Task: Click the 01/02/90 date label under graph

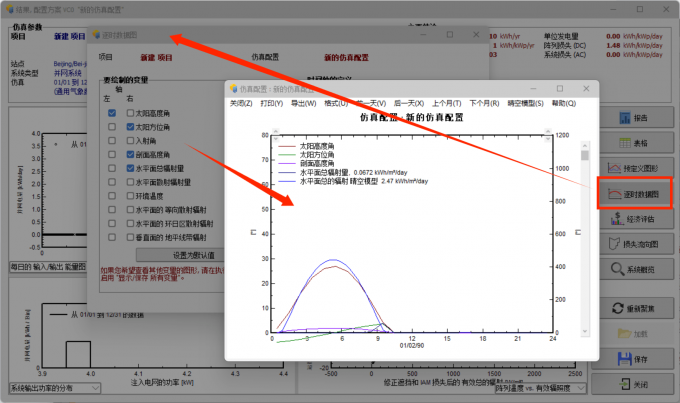Action: click(412, 346)
